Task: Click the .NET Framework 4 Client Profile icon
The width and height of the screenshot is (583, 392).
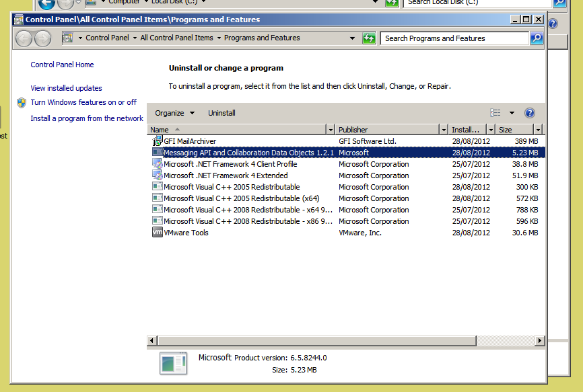Action: pos(158,163)
